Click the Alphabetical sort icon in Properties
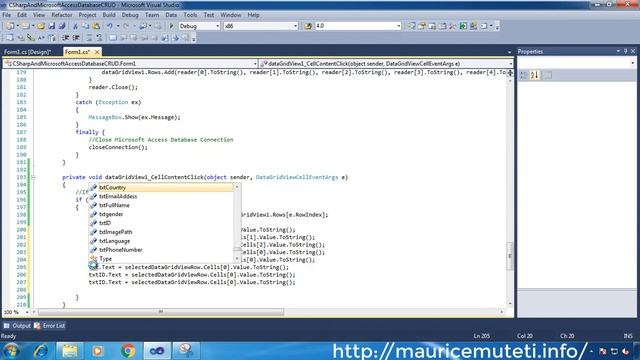640x360 pixels. click(535, 75)
